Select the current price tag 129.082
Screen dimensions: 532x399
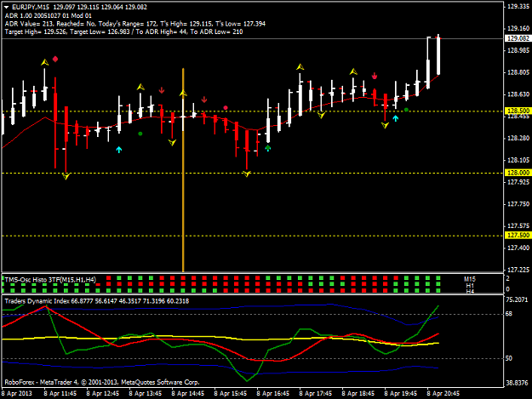point(518,38)
